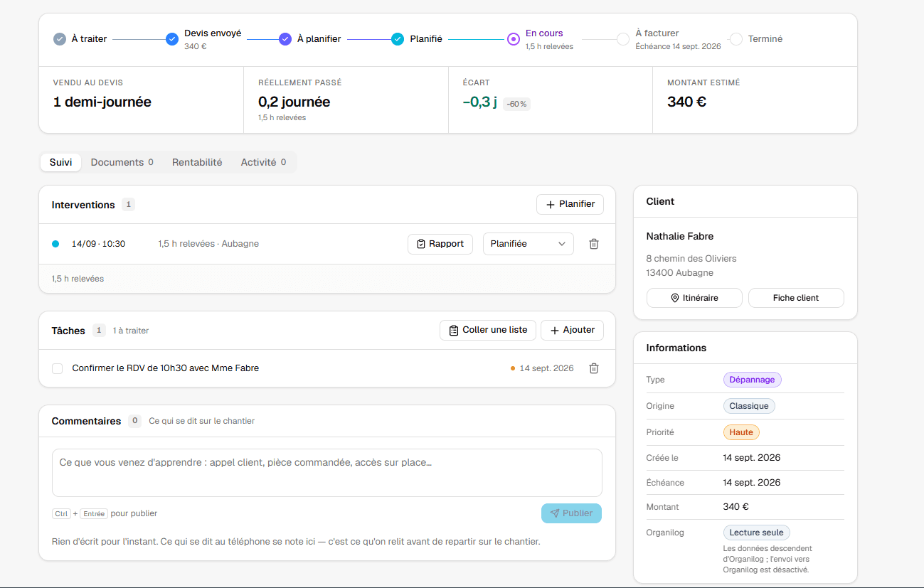This screenshot has height=588, width=924.
Task: Click the Planifié step checkmark
Action: [398, 39]
